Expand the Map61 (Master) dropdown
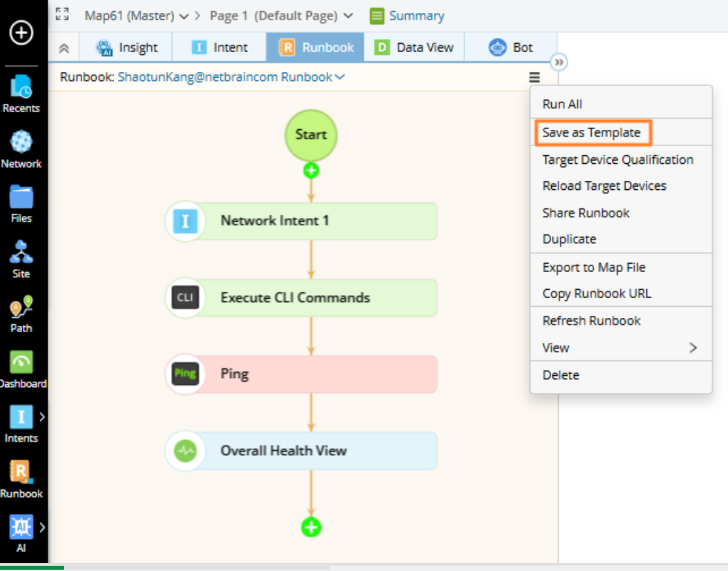The height and width of the screenshot is (571, 728). [x=151, y=15]
